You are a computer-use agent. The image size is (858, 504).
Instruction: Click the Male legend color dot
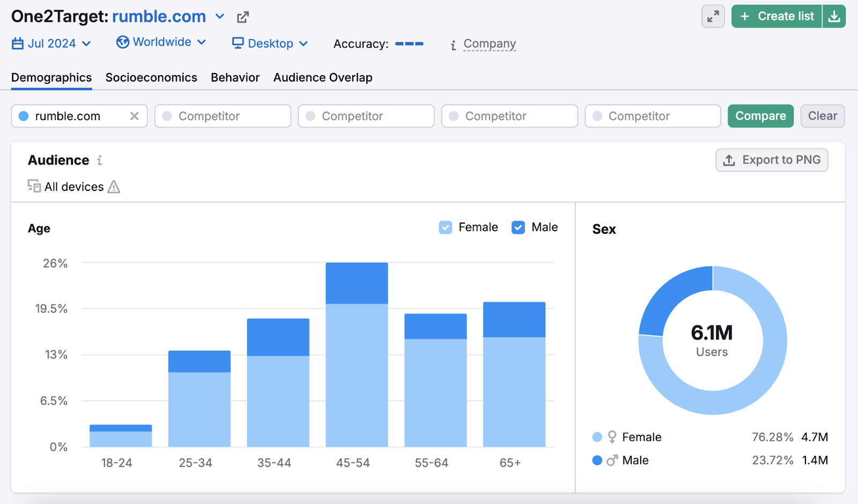[x=597, y=460]
